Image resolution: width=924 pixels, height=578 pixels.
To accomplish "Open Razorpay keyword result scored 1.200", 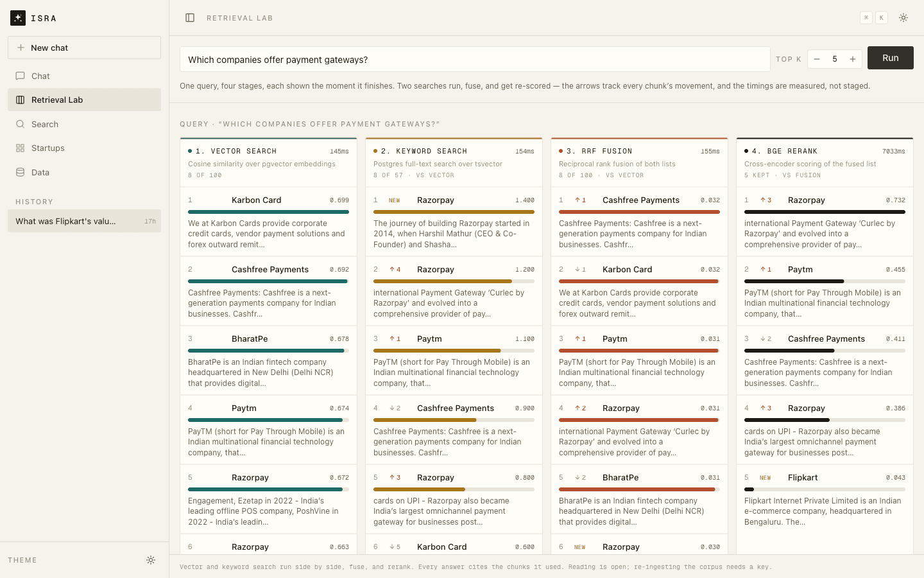I will (454, 291).
